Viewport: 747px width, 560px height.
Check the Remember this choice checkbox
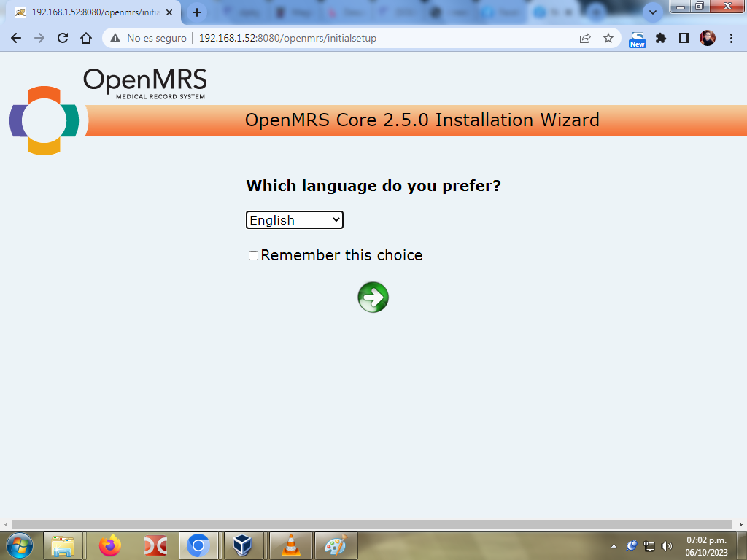253,256
